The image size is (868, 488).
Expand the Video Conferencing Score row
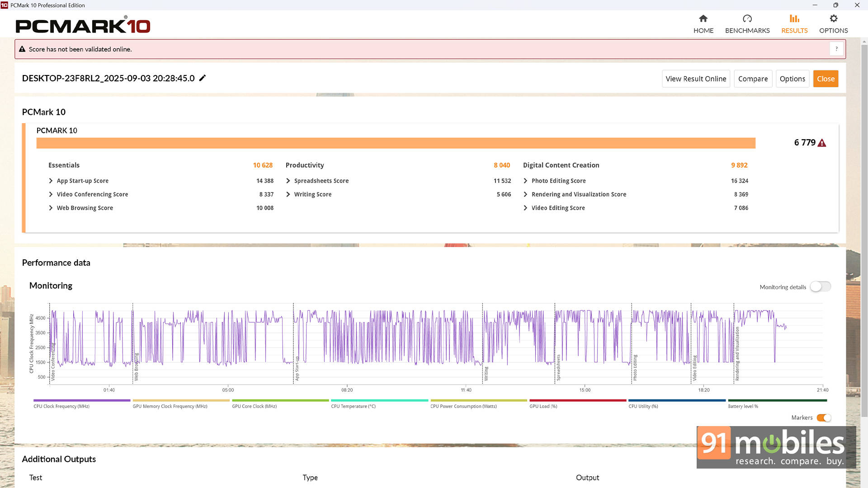tap(51, 194)
